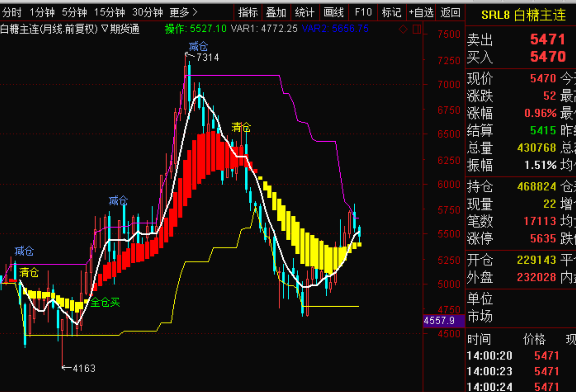
Task: Activate the 画线 drawing tool
Action: 334,13
